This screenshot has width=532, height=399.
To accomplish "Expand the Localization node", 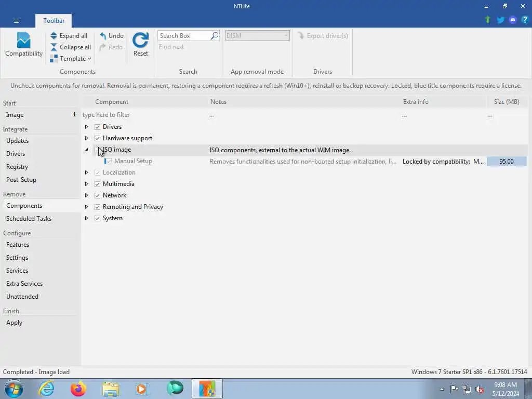I will (87, 172).
